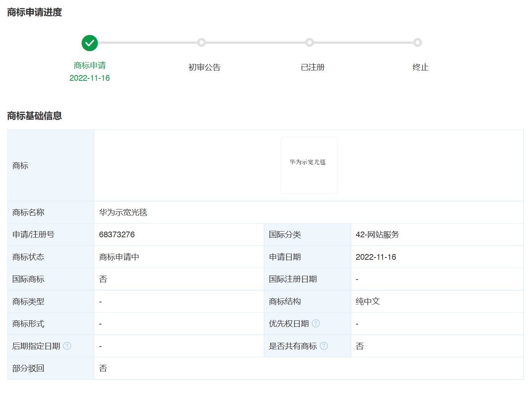Image resolution: width=532 pixels, height=398 pixels.
Task: Click the 42-网站服务 classification value
Action: click(377, 235)
